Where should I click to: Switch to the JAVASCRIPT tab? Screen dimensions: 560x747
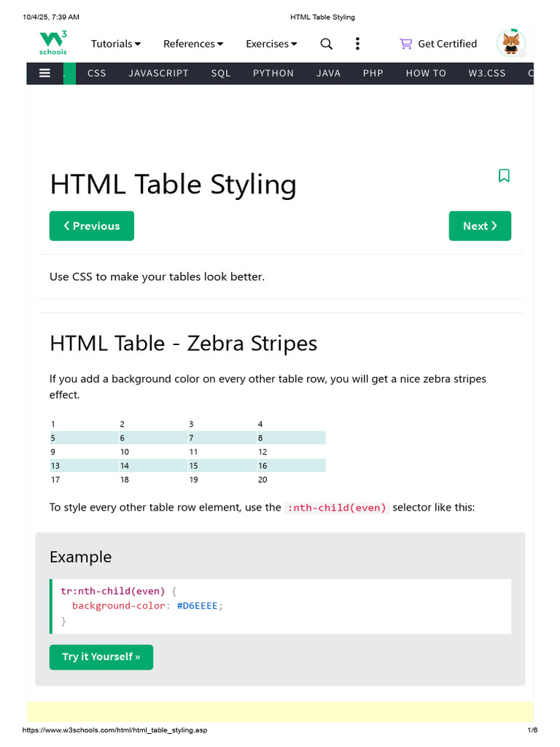158,74
